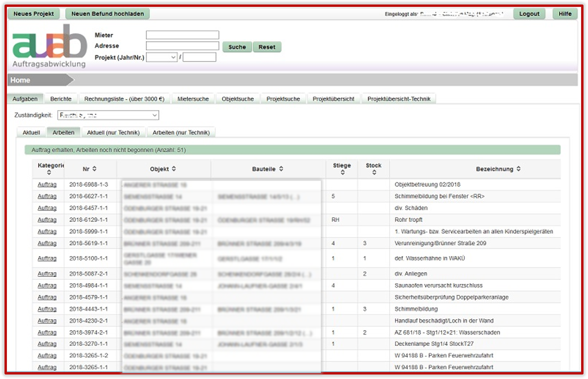Select the 'div. Anliegen' description cell
The image size is (588, 379).
pyautogui.click(x=411, y=274)
